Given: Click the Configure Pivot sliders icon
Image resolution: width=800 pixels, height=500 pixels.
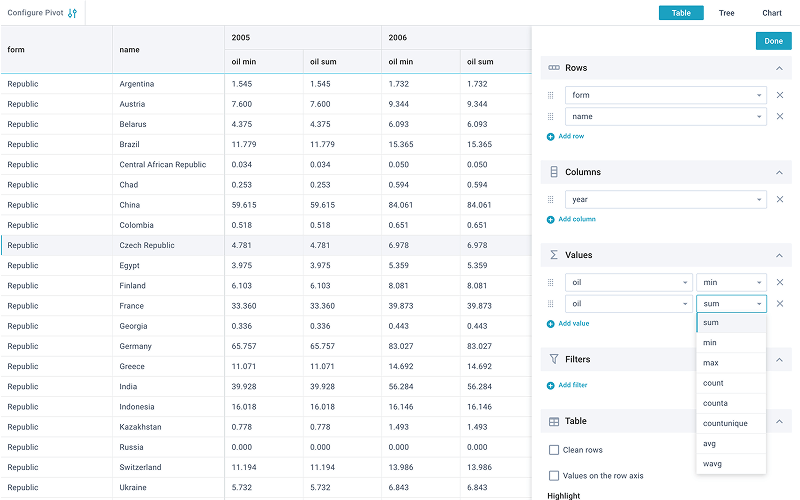Looking at the screenshot, I should pos(72,13).
